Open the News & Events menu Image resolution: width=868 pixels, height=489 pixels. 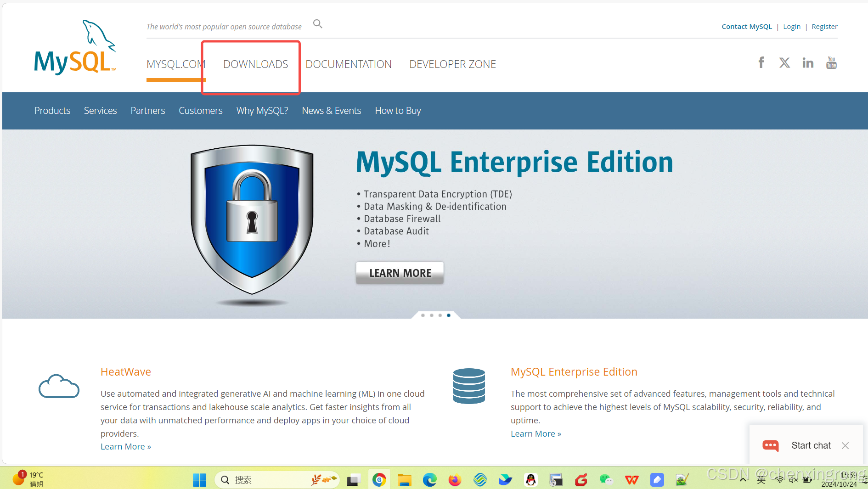332,111
